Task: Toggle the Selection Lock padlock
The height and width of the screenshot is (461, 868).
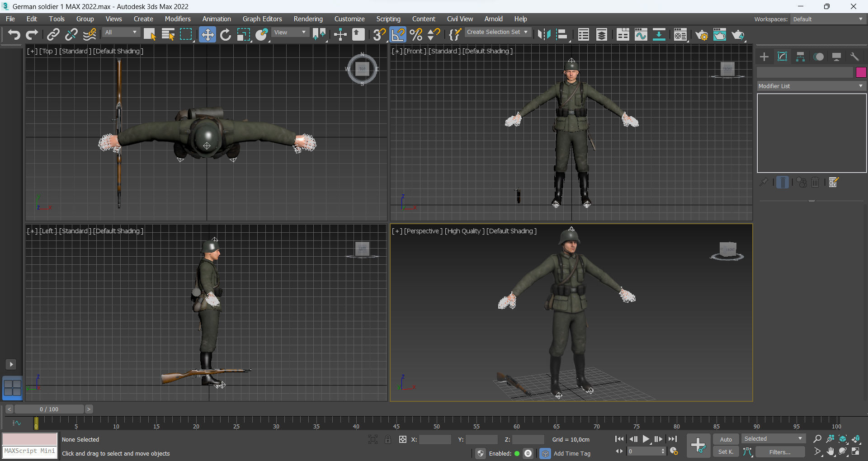Action: [x=388, y=439]
